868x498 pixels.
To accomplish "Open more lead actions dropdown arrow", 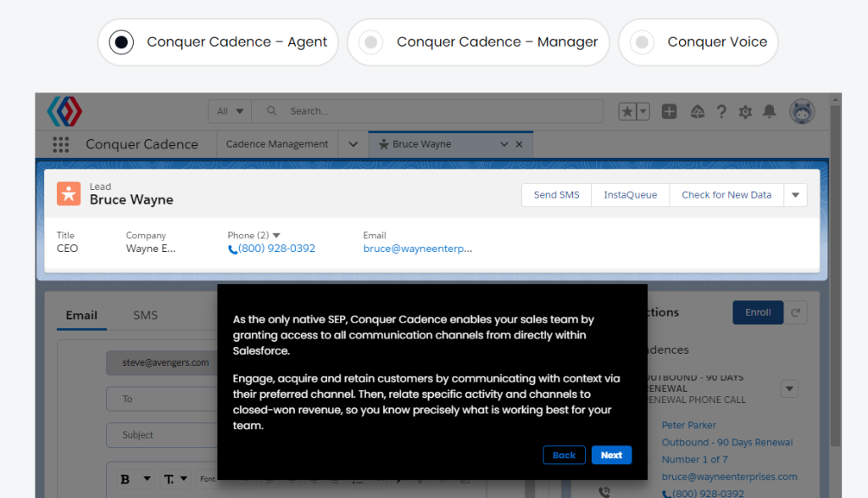I will click(795, 195).
